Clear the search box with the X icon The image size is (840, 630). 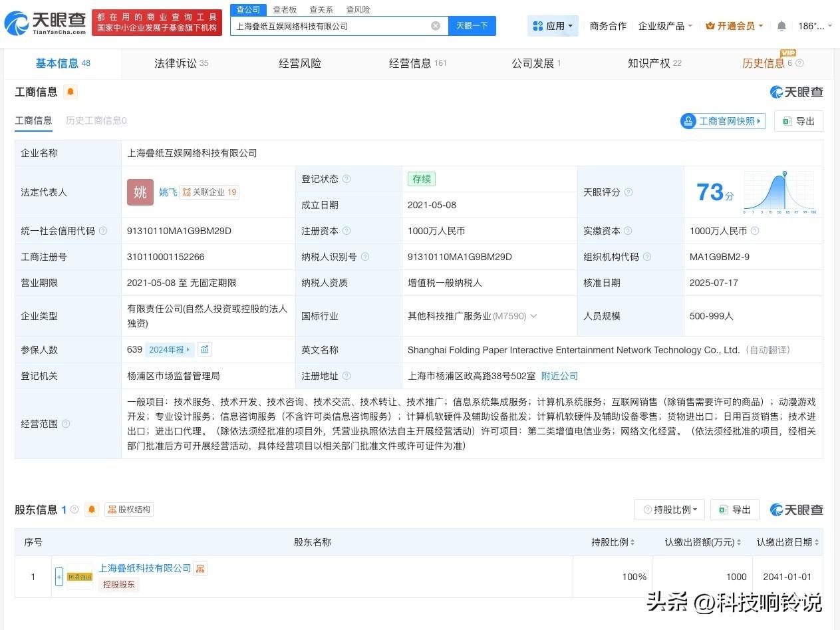coord(436,26)
